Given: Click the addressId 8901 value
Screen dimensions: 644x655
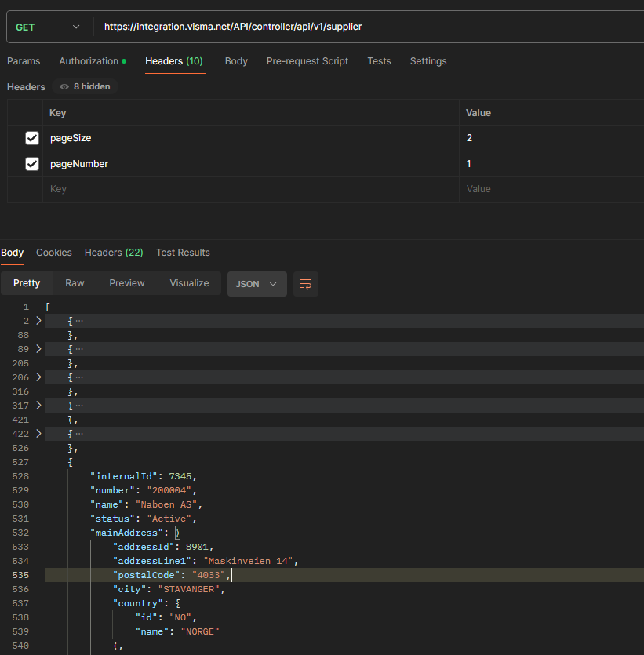Looking at the screenshot, I should coord(197,547).
